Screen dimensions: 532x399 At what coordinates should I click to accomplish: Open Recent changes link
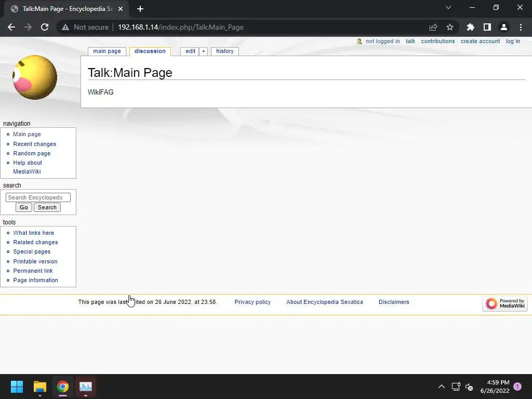[35, 144]
